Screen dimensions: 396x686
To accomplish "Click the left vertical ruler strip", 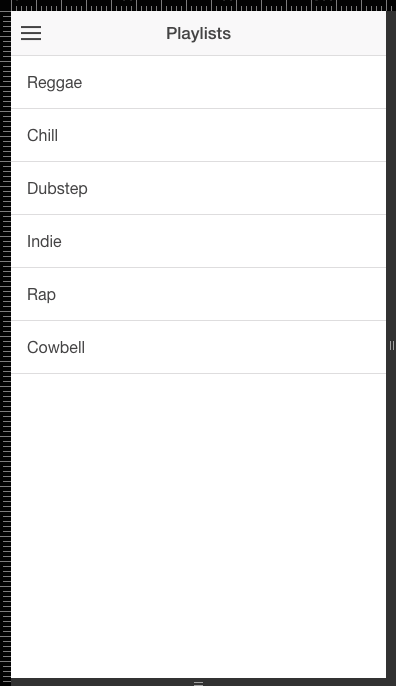I will tap(5, 346).
